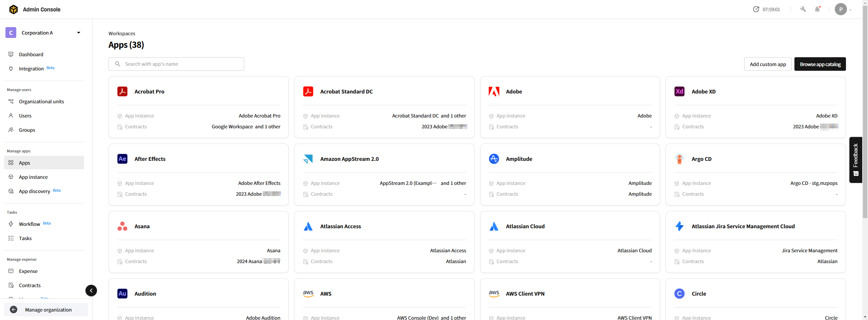The width and height of the screenshot is (868, 320).
Task: Click 'Acrobat Standard DC and 1 other' instance
Action: click(x=429, y=116)
